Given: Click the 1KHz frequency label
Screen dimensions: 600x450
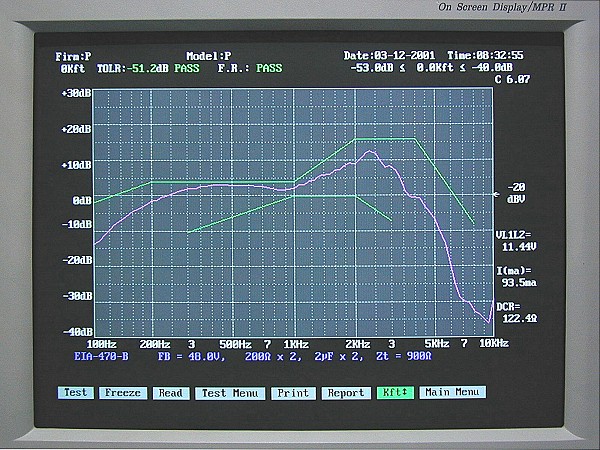Looking at the screenshot, I should click(x=296, y=344).
